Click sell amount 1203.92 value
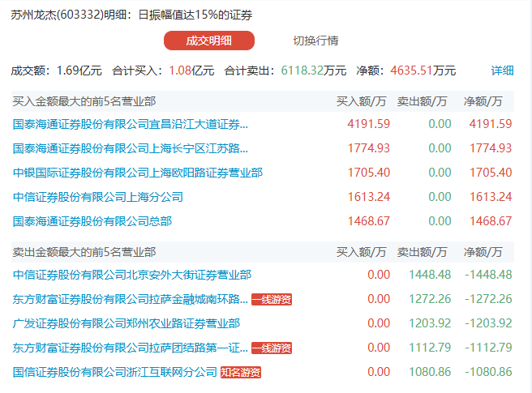This screenshot has width=532, height=393. (x=430, y=323)
